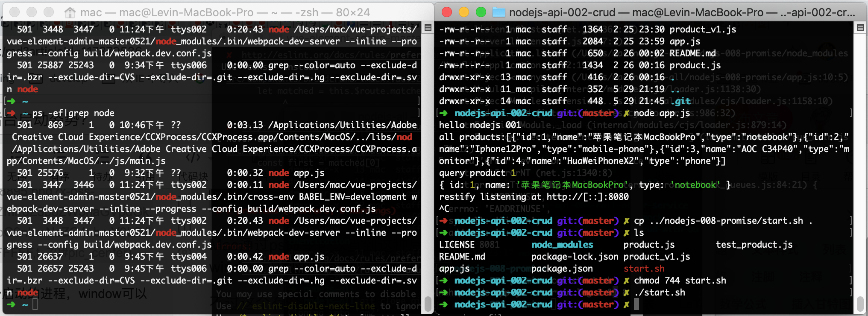Click 'package.json' in ls output
Screen dimensions: 868x316
[562, 269]
